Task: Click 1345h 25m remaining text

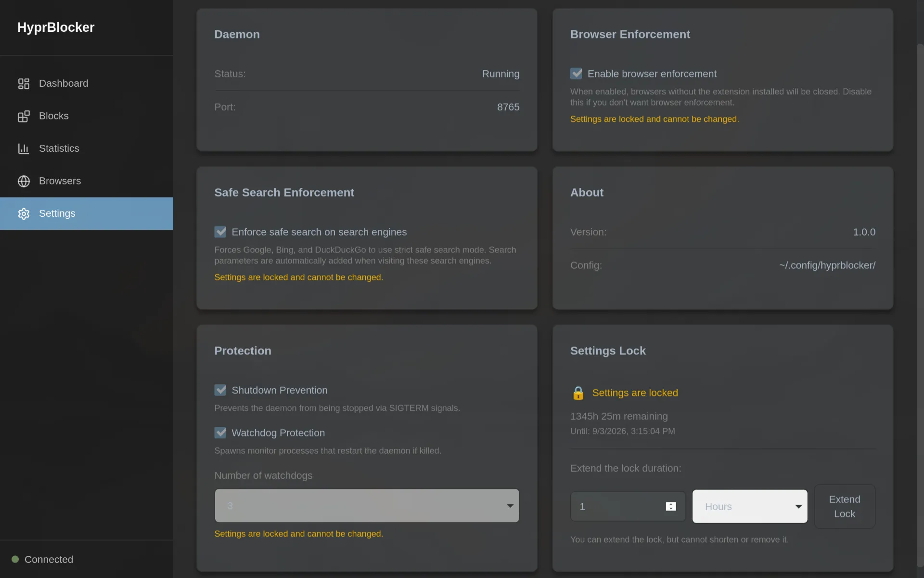Action: (619, 416)
